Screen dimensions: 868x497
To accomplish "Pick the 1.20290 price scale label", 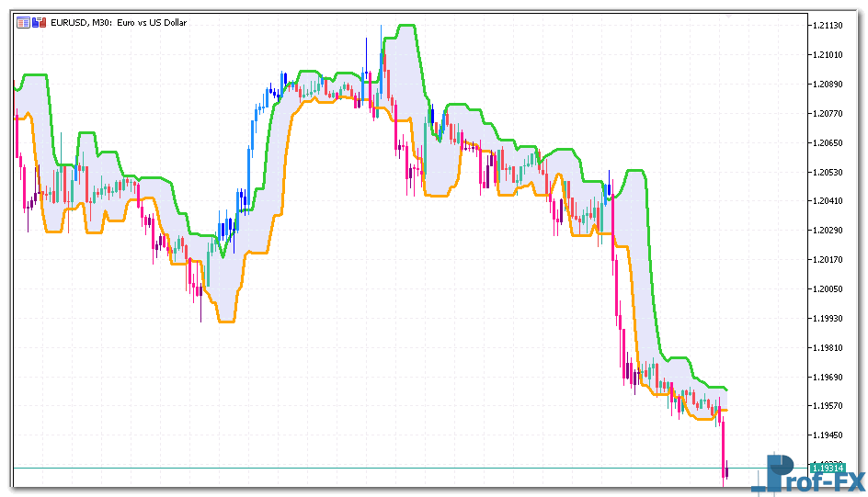I will (x=828, y=230).
